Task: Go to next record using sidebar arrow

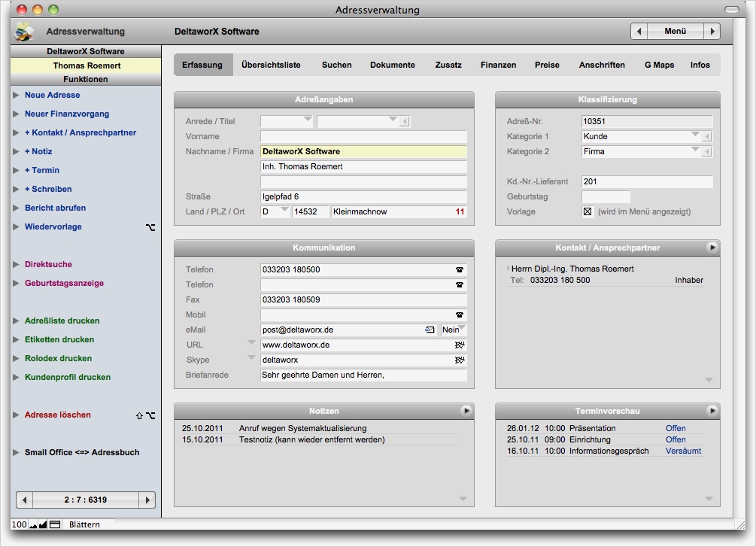Action: coord(147,500)
